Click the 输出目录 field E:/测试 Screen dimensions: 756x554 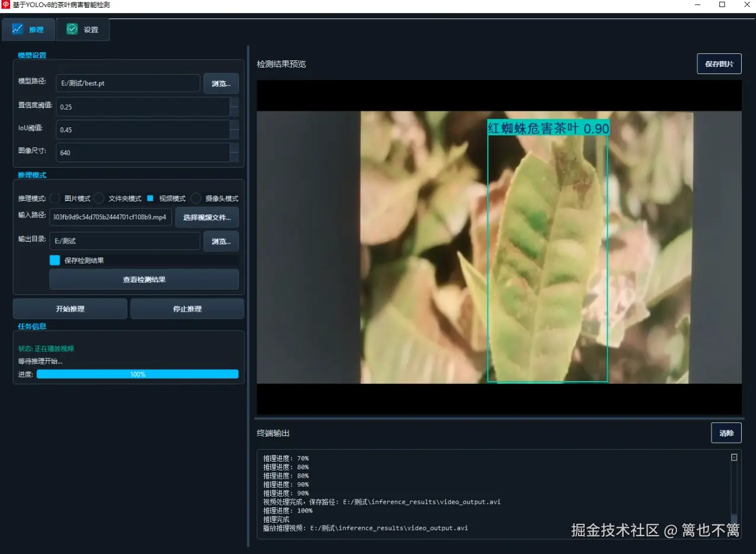(x=125, y=241)
